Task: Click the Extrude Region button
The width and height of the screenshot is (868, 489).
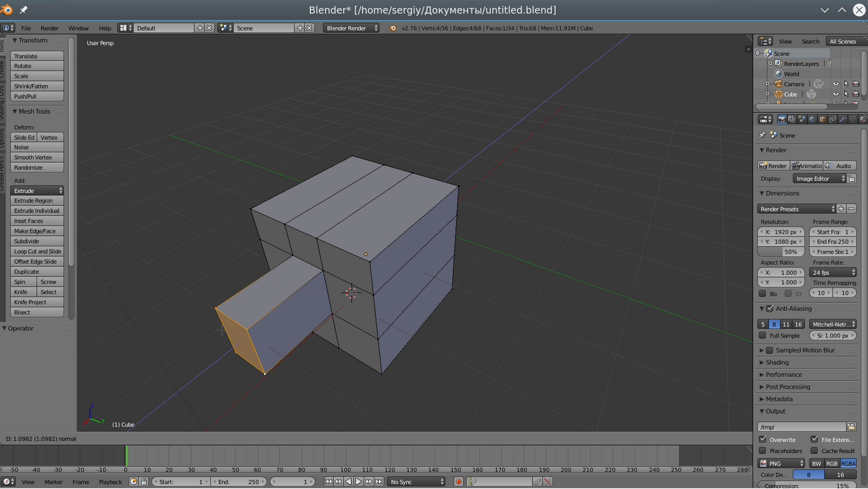Action: tap(37, 201)
